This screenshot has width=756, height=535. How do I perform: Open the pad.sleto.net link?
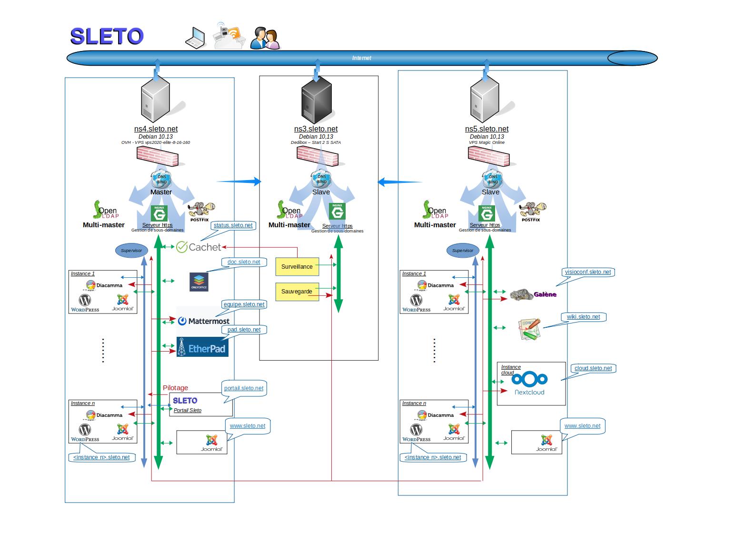244,330
